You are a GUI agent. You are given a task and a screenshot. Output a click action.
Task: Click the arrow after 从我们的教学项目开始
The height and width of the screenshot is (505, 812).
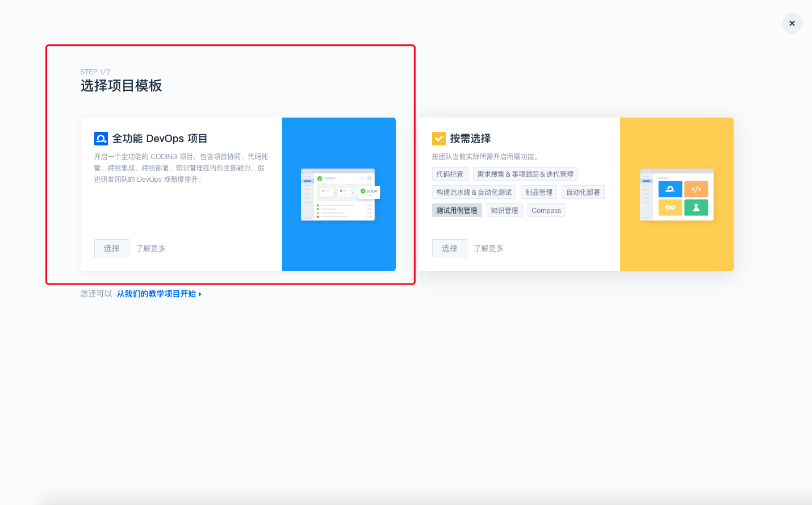pos(200,294)
